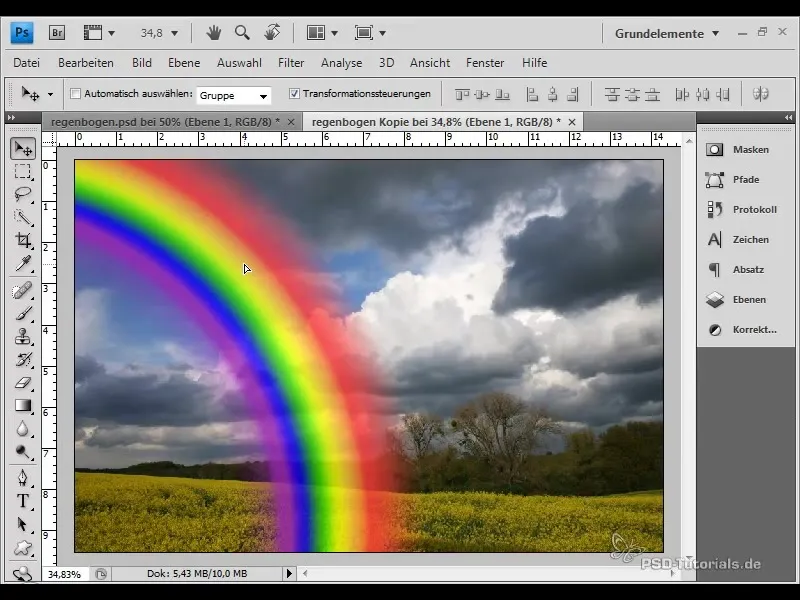Open the Fenster menu
This screenshot has width=800, height=600.
click(485, 63)
